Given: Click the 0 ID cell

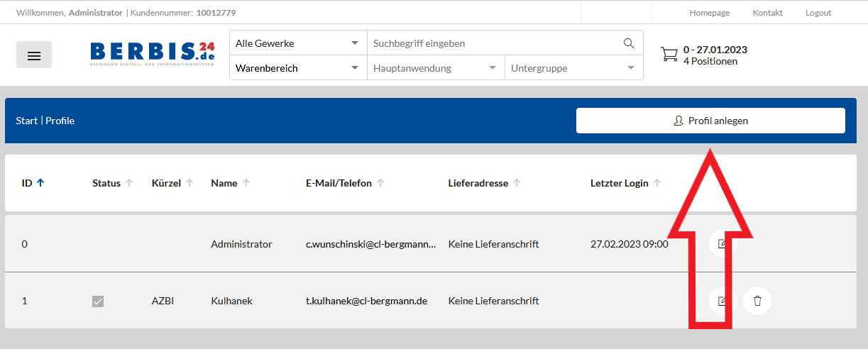Looking at the screenshot, I should (25, 244).
